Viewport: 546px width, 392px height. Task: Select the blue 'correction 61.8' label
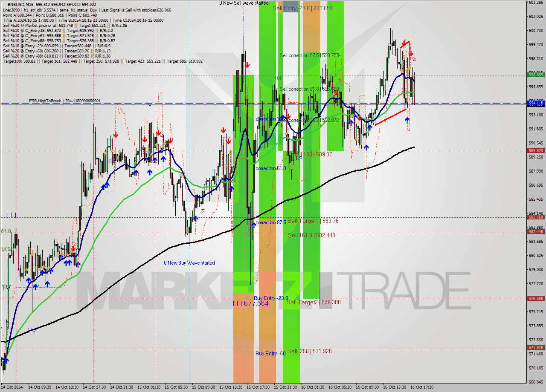tap(271, 168)
